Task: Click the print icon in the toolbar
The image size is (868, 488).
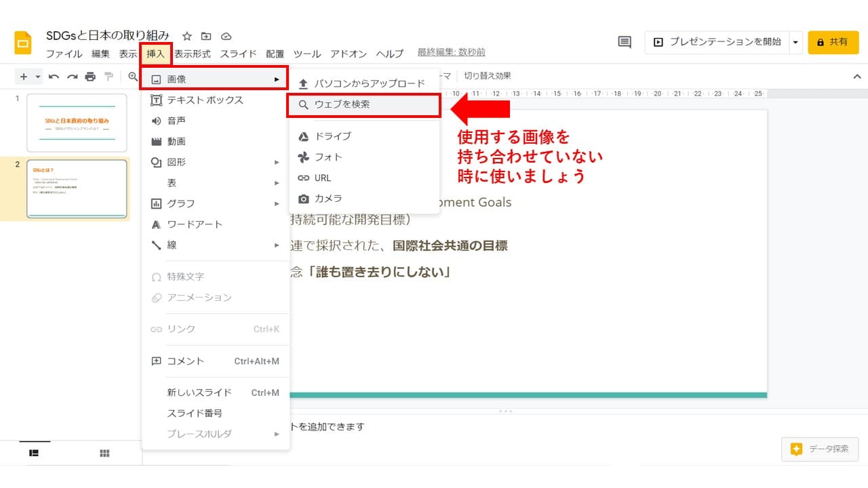Action: click(x=90, y=77)
